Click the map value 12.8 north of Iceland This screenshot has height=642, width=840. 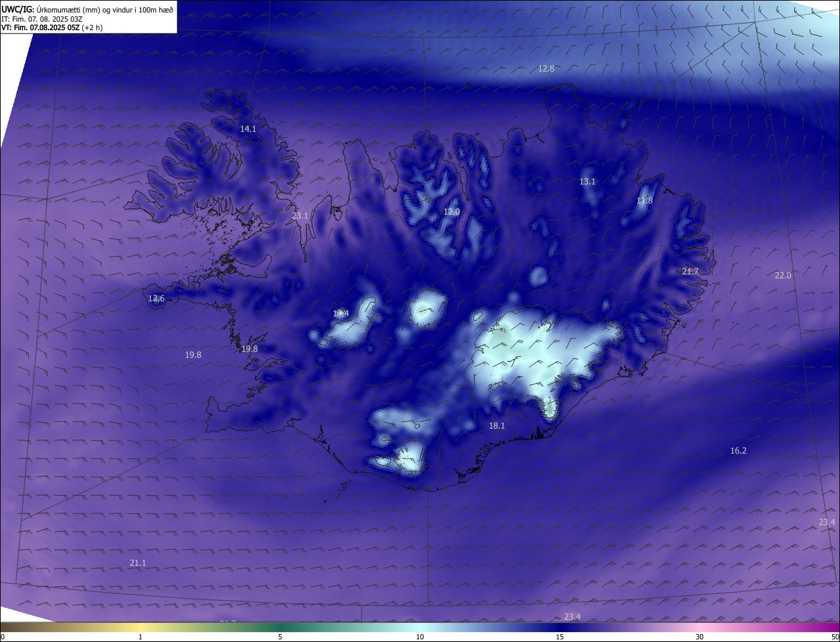[546, 68]
